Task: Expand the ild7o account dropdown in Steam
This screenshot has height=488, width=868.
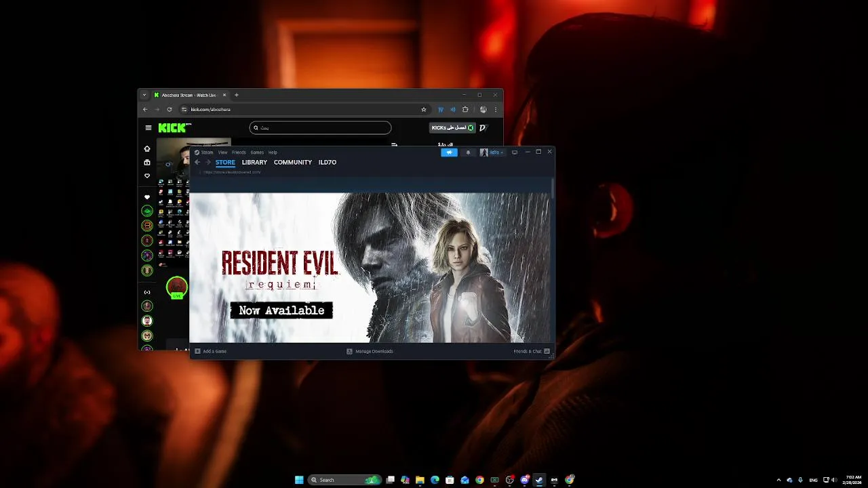Action: pos(492,152)
